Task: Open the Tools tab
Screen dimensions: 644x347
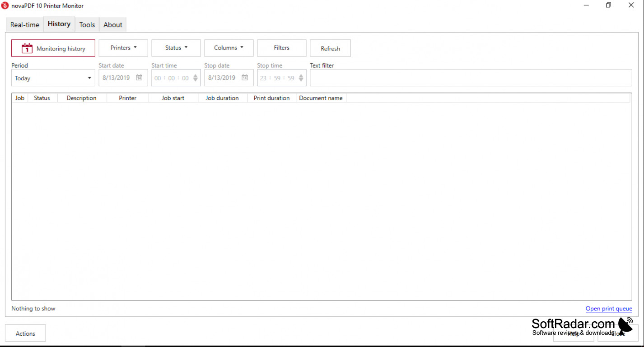Action: coord(87,25)
